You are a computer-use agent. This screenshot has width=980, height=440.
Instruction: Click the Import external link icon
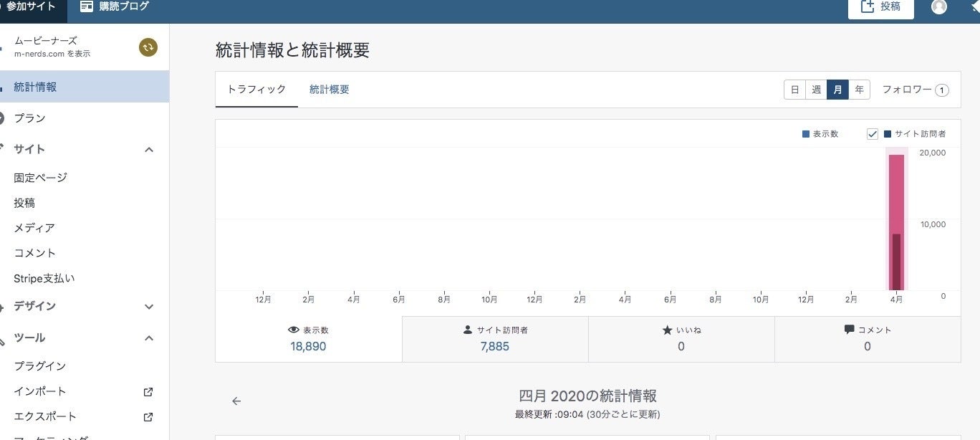(148, 391)
